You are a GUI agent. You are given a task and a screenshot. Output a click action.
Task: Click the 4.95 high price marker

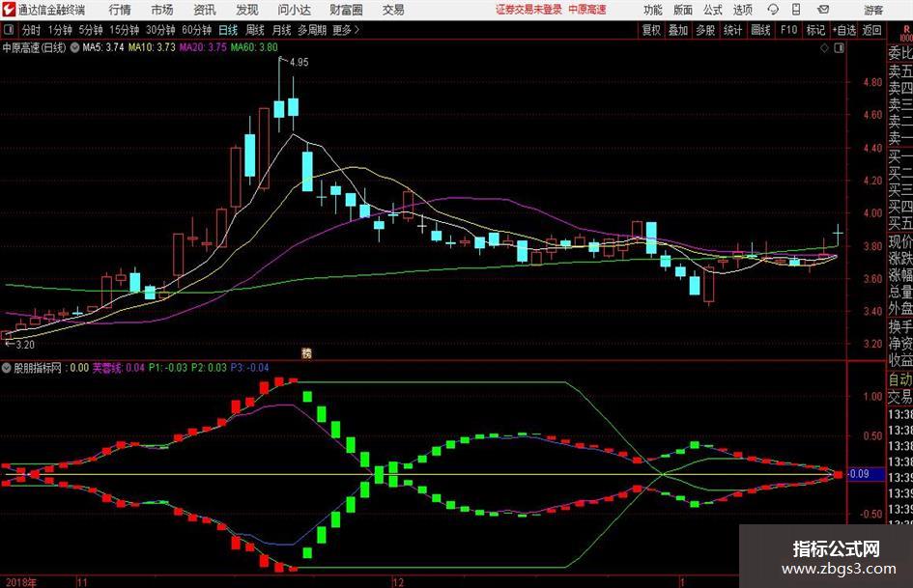(299, 62)
